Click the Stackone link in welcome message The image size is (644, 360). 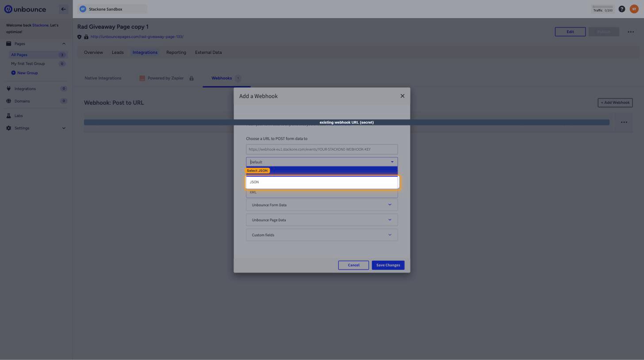tap(40, 25)
